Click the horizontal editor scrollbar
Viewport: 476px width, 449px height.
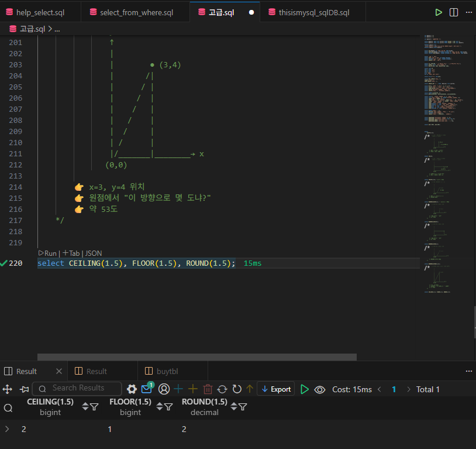click(x=196, y=357)
